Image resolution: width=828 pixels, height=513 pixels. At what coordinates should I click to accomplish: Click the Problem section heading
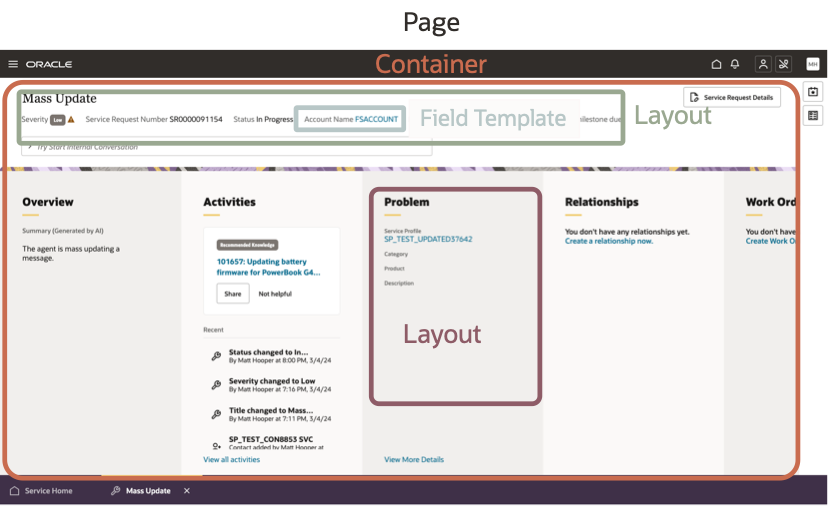(x=407, y=202)
